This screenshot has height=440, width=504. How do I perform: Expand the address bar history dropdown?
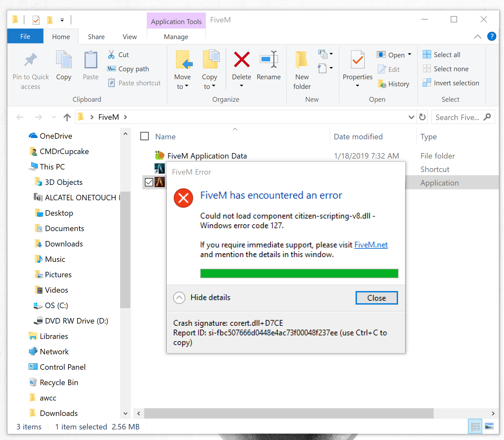click(x=411, y=117)
